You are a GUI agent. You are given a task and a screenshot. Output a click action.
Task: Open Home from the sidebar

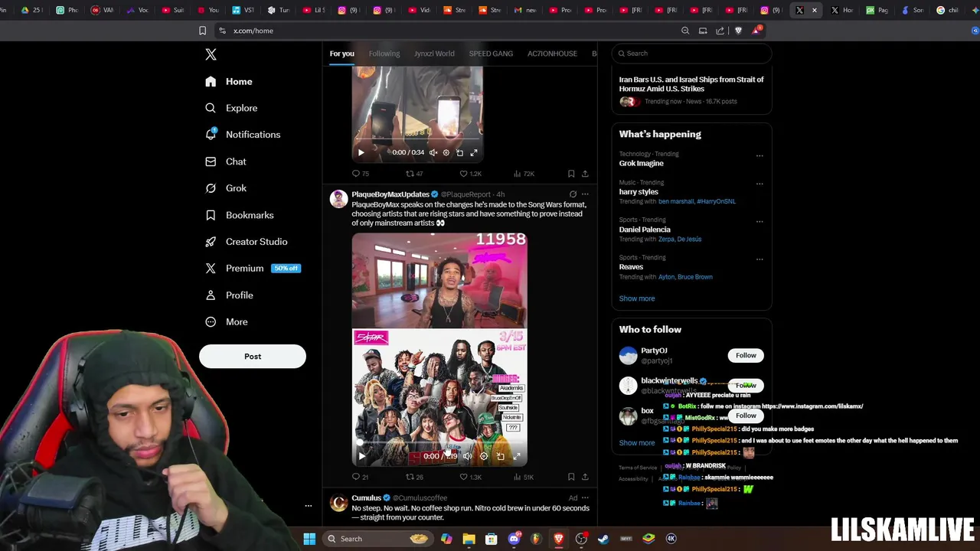coord(229,81)
